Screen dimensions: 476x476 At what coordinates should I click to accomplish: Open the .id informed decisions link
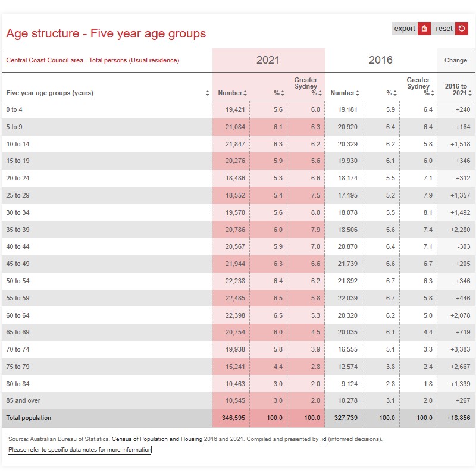pyautogui.click(x=324, y=439)
